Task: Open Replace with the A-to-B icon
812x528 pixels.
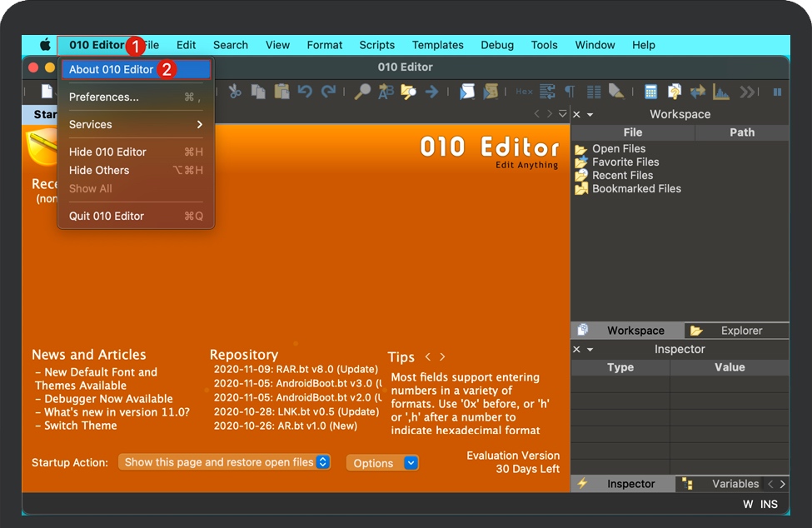Action: click(x=386, y=92)
